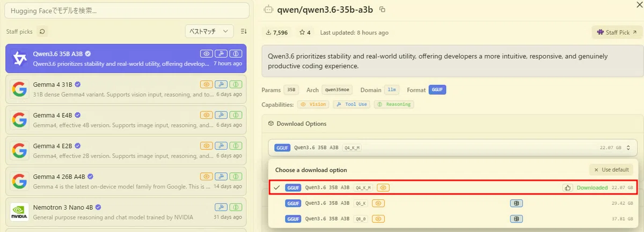Image resolution: width=644 pixels, height=232 pixels.
Task: Click the reasoning badge on Gemma 4 E4B
Action: pos(236,115)
